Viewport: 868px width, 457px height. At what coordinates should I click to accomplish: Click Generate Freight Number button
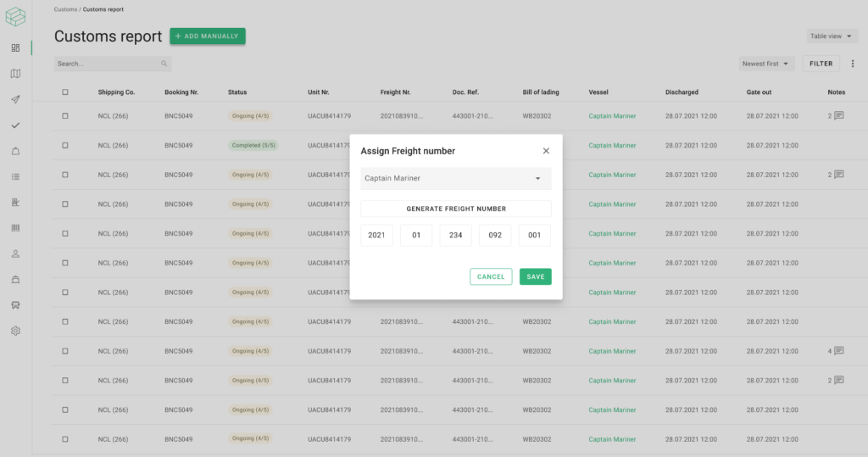(x=456, y=209)
